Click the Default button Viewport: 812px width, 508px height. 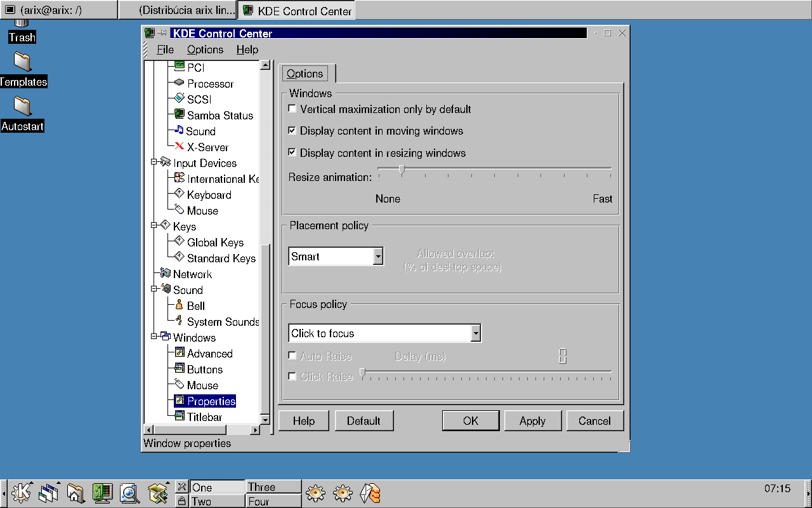coord(363,421)
